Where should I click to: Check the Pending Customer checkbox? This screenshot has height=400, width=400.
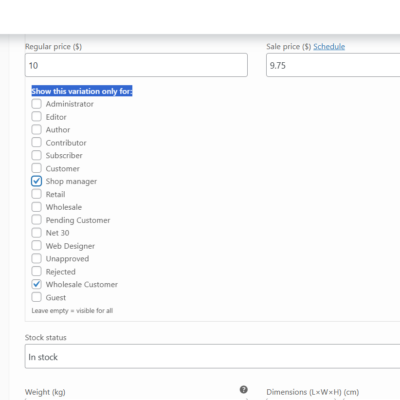[x=36, y=220]
